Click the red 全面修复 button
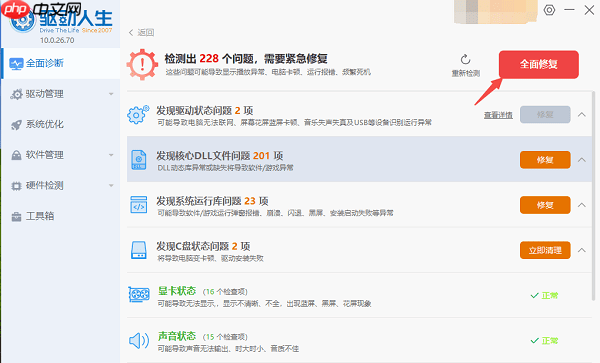This screenshot has width=600, height=363. [x=538, y=64]
